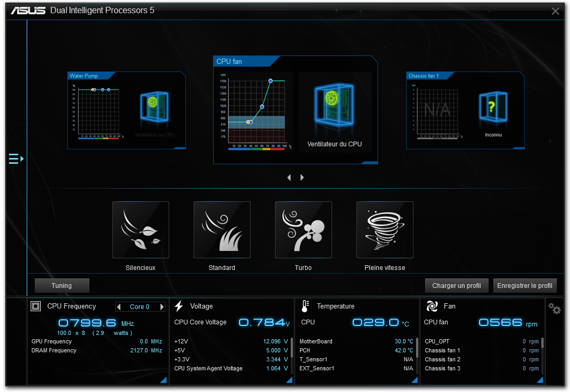Click Charger un profil button
Image resolution: width=570 pixels, height=392 pixels.
click(456, 286)
